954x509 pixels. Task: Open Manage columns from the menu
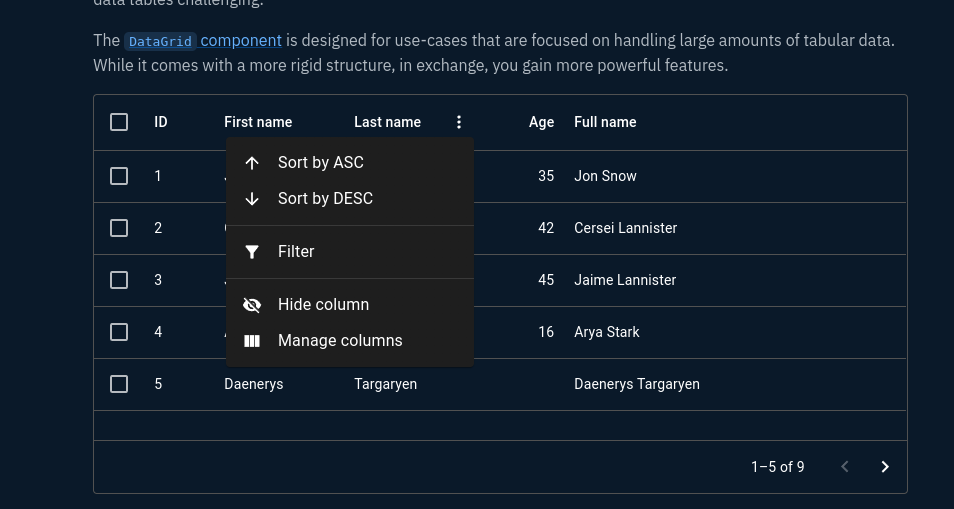point(350,341)
